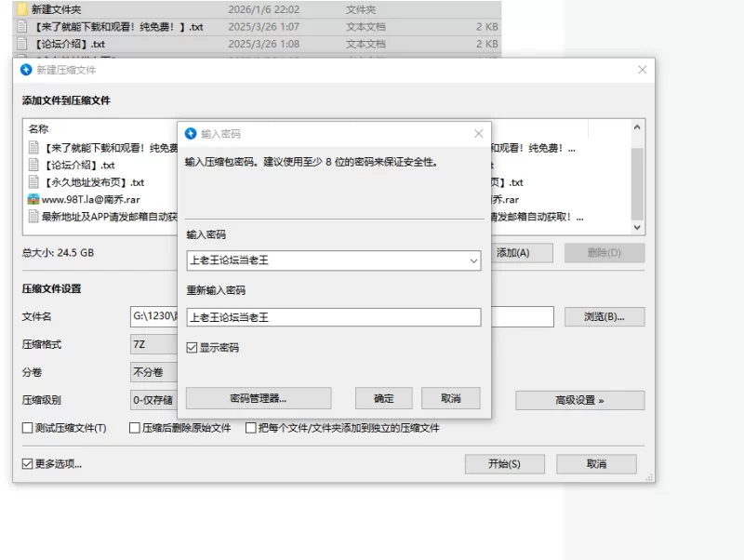
Task: Click the 文件名 path field showing G:\1230
Action: [153, 316]
